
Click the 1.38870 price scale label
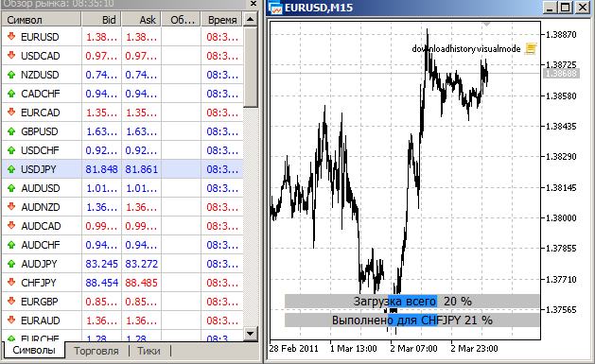(x=561, y=35)
